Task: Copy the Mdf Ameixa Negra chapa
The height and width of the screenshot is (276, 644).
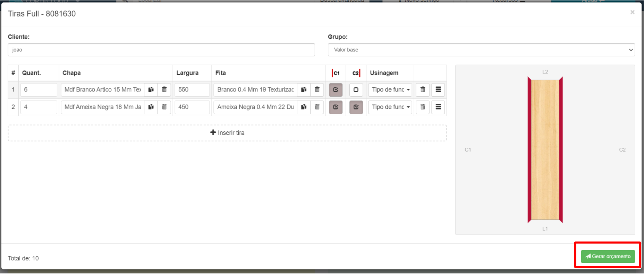Action: tap(151, 107)
